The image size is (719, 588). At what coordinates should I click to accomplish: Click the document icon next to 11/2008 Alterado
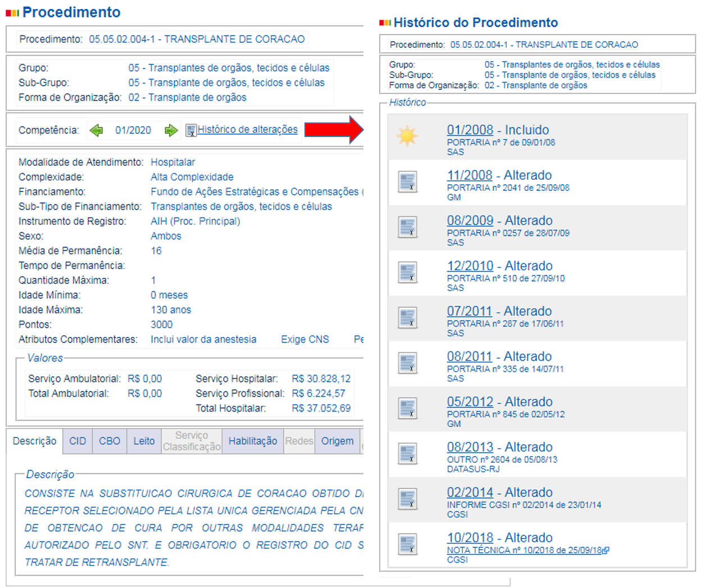pos(407,182)
